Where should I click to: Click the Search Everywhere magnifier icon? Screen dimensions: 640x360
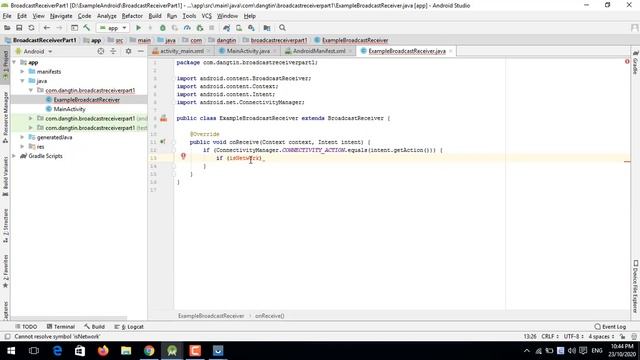click(282, 28)
